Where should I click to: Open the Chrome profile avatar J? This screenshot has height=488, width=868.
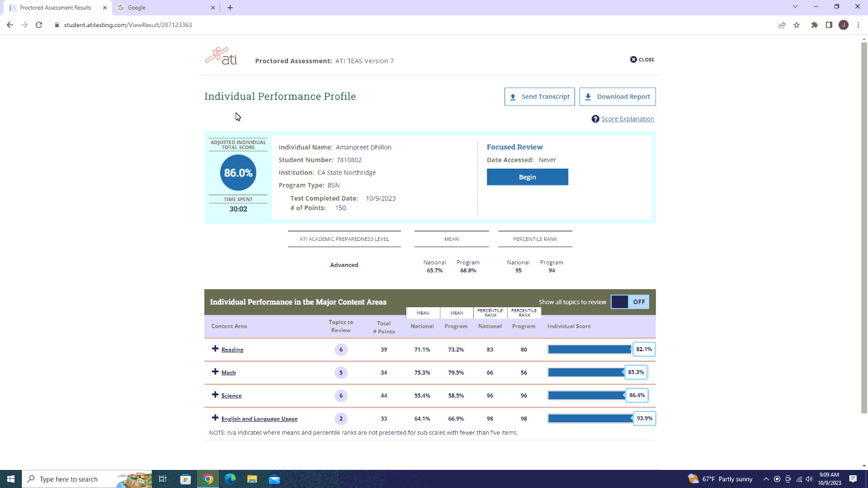843,25
